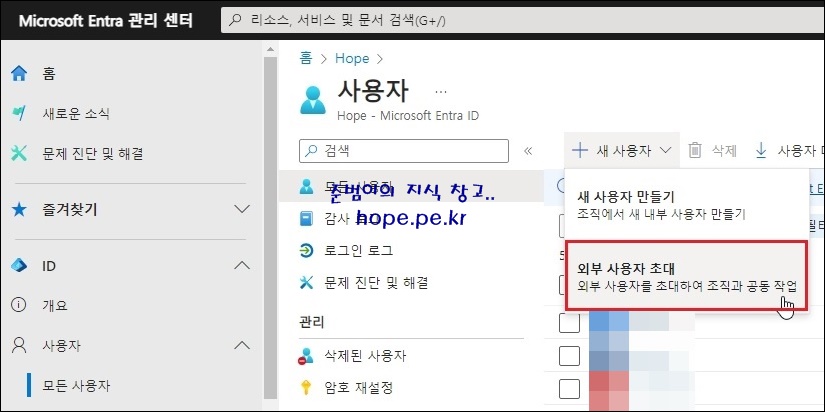Viewport: 825px width, 412px height.
Task: Click the 사용자 person icon in sidebar
Action: click(x=19, y=345)
